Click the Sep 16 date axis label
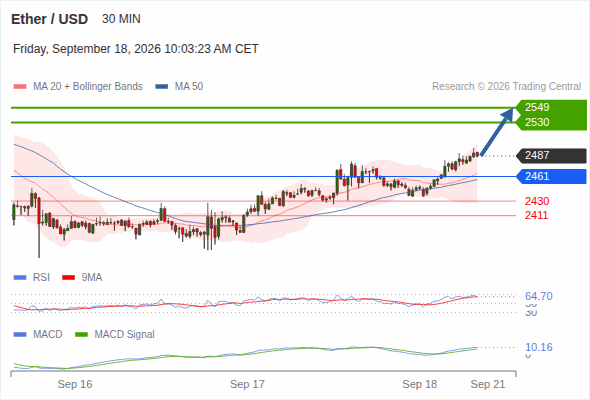 click(x=75, y=384)
